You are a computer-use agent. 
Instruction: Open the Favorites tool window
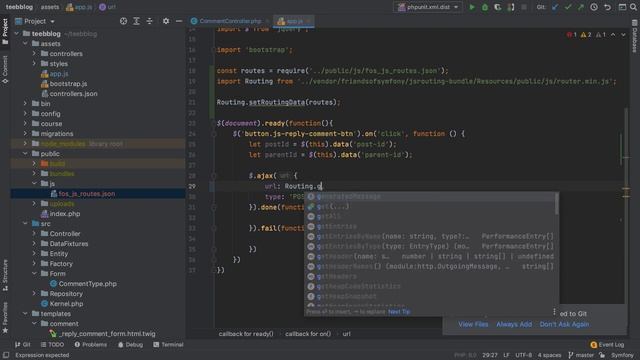(5, 318)
